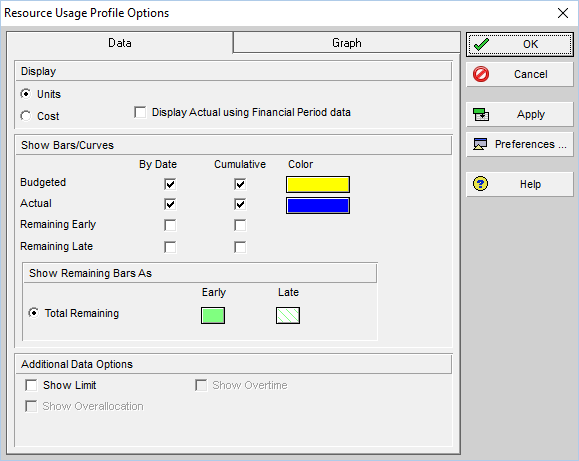Open Help for this dialog
Viewport: 579px width, 461px height.
pos(520,184)
